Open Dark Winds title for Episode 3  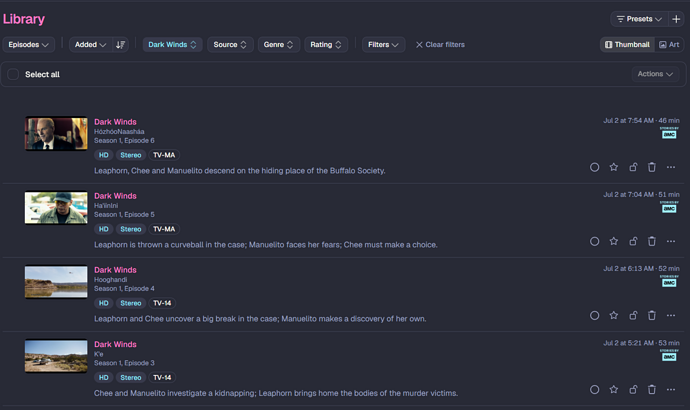pos(115,344)
